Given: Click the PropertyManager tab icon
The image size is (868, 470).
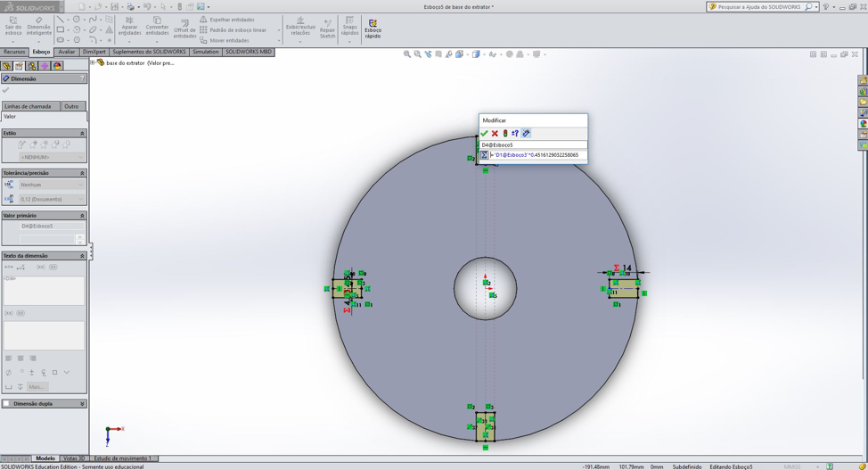Looking at the screenshot, I should [x=20, y=66].
